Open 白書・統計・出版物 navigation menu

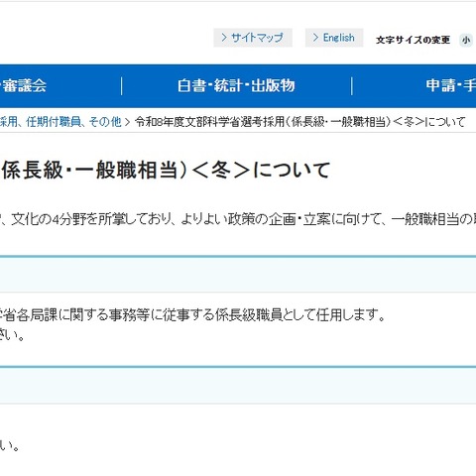coord(236,85)
